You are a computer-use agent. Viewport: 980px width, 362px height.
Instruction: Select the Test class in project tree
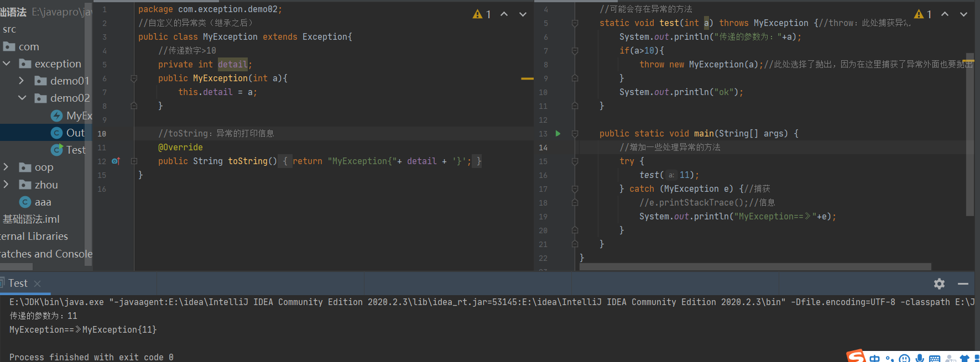tap(68, 150)
